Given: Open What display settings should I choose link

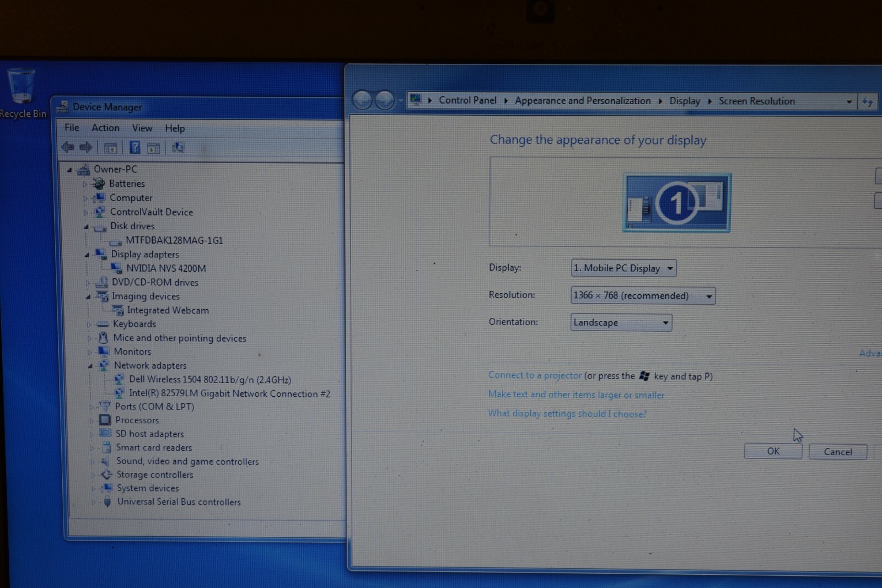Looking at the screenshot, I should coord(567,413).
